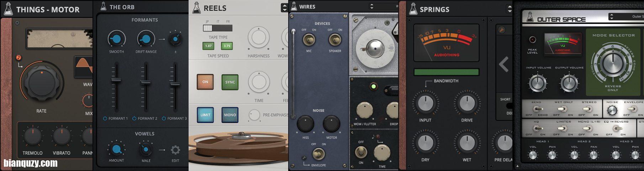Click the ON button in Reels

205,82
